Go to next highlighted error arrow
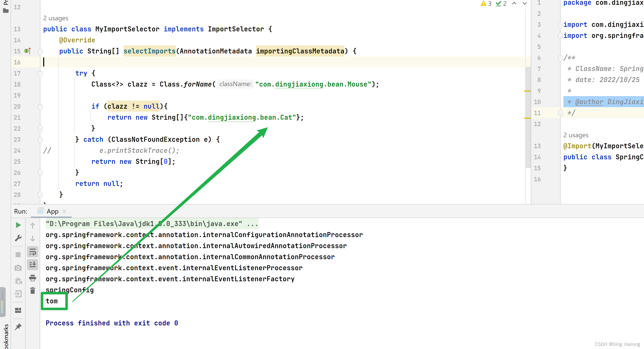The image size is (644, 349). coord(524,3)
